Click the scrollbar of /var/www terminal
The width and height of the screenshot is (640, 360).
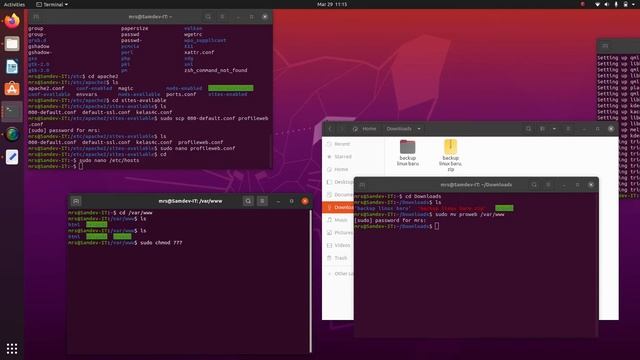[x=311, y=281]
